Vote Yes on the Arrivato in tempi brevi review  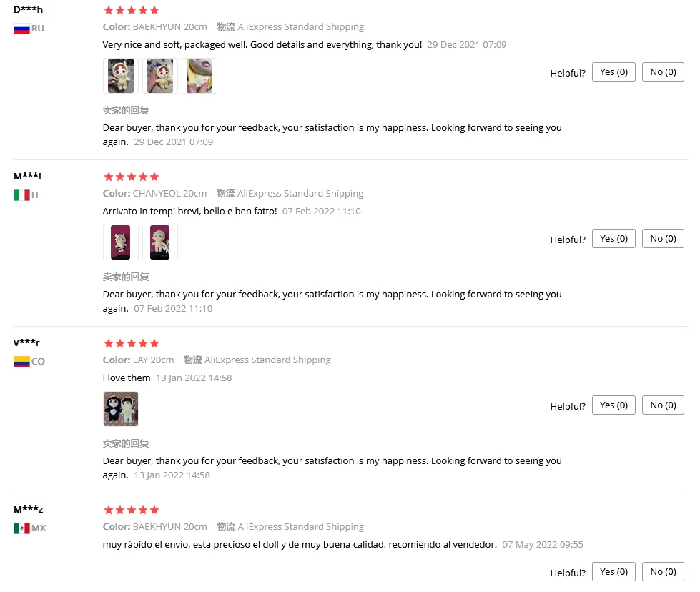click(x=613, y=238)
